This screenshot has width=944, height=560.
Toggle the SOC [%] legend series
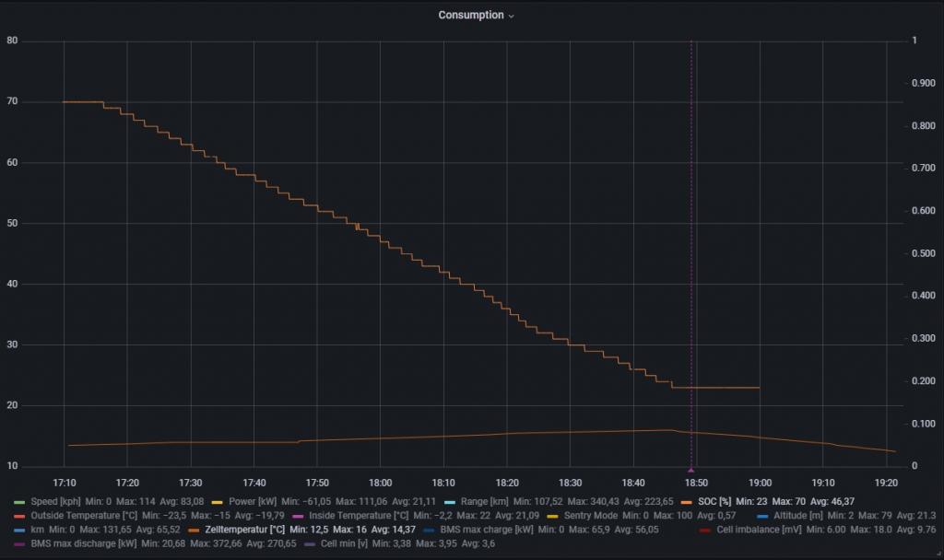tap(714, 501)
